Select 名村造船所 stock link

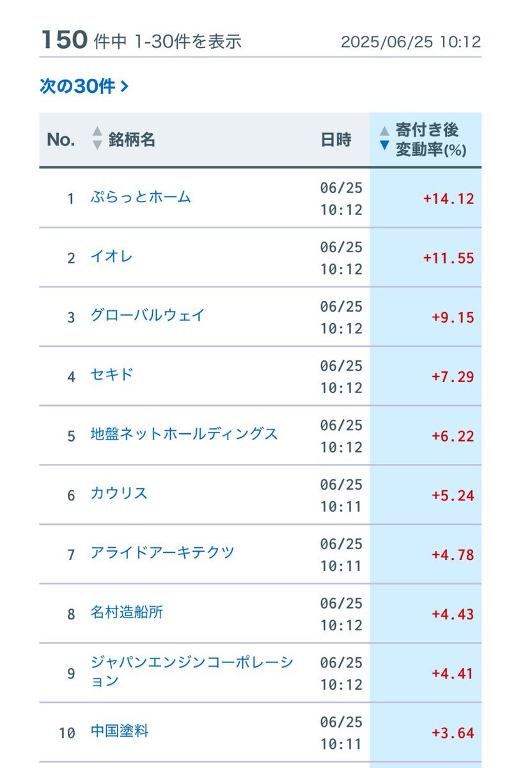pos(127,612)
